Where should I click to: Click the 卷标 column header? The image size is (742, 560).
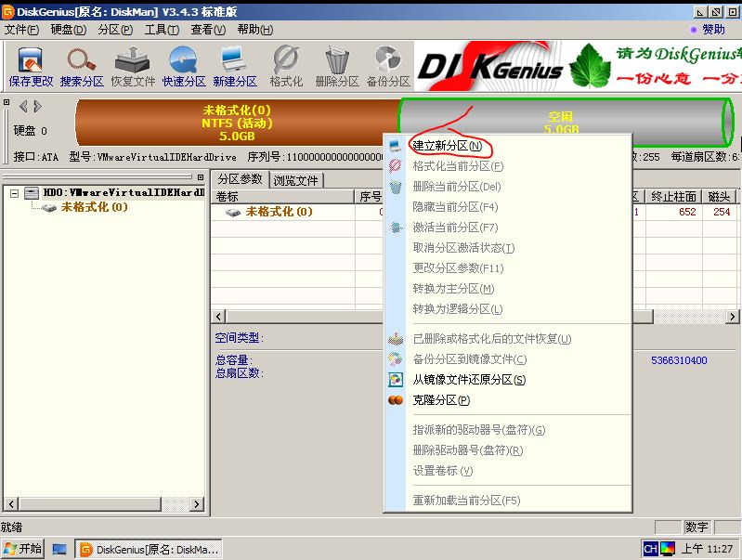282,197
